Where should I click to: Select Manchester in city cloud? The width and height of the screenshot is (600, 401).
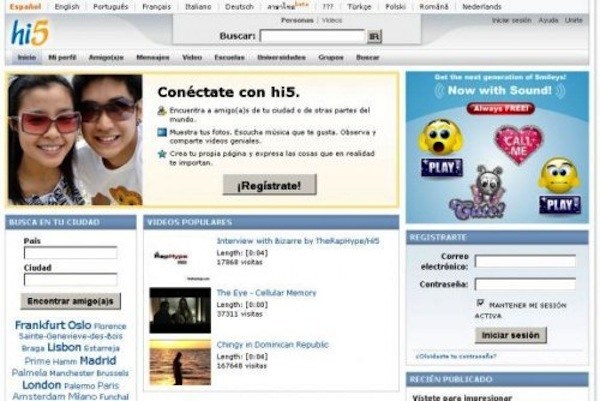(x=72, y=373)
